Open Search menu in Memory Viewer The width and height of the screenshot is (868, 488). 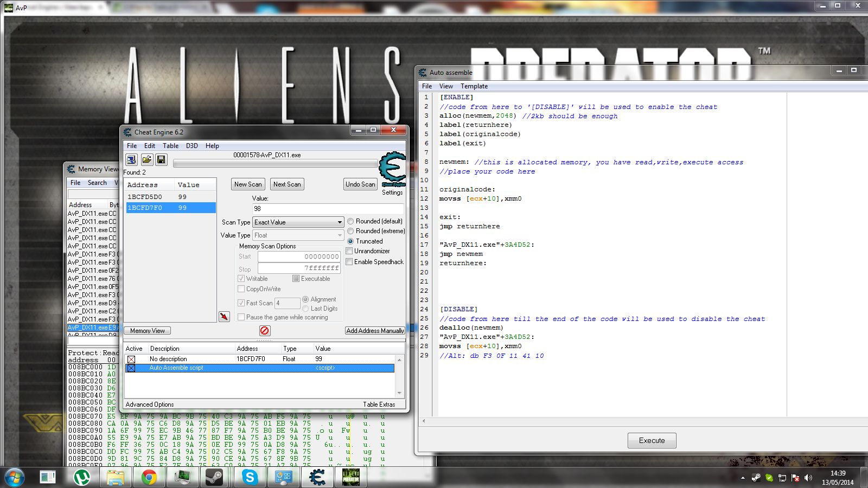tap(97, 183)
